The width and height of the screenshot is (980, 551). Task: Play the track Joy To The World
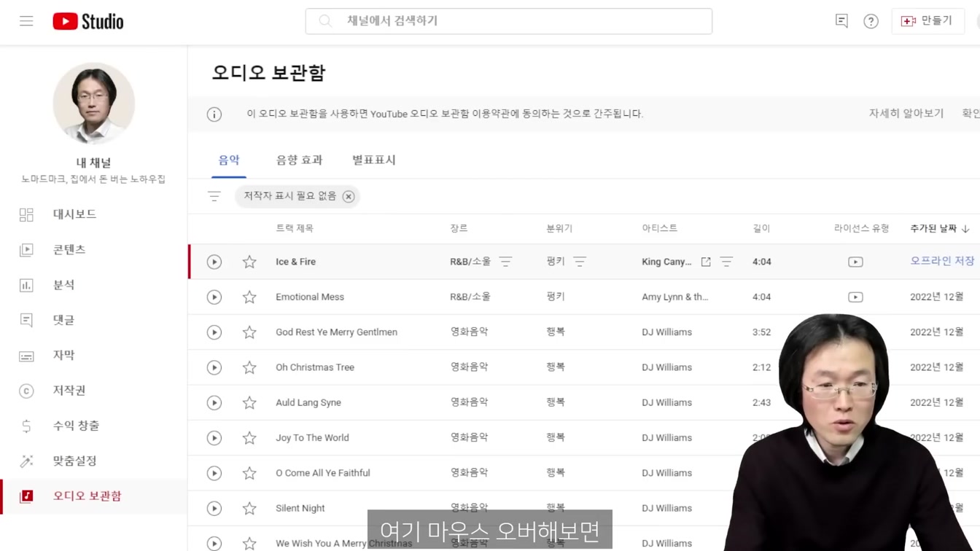tap(214, 438)
